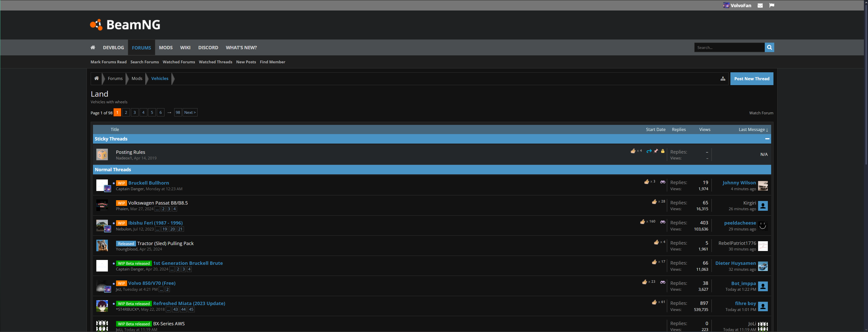
Task: Toggle Watch Forum for Land
Action: [x=761, y=113]
